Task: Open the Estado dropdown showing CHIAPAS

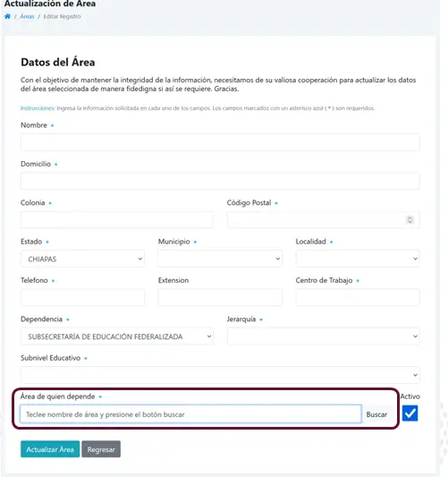Action: [82, 259]
